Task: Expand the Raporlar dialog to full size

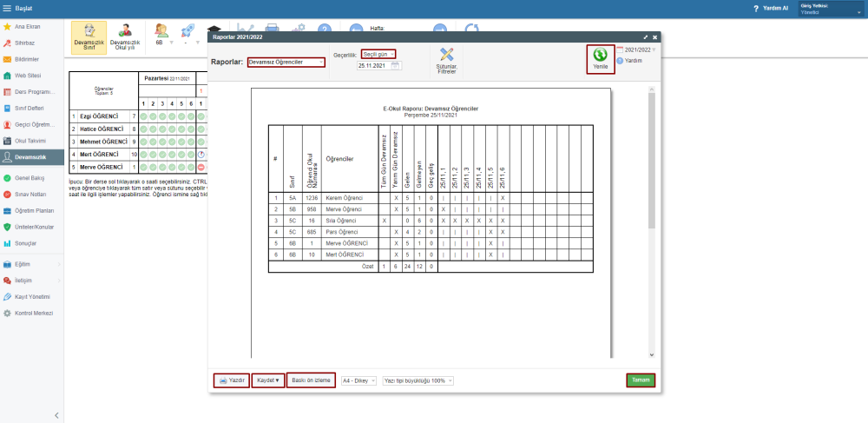Action: (646, 37)
